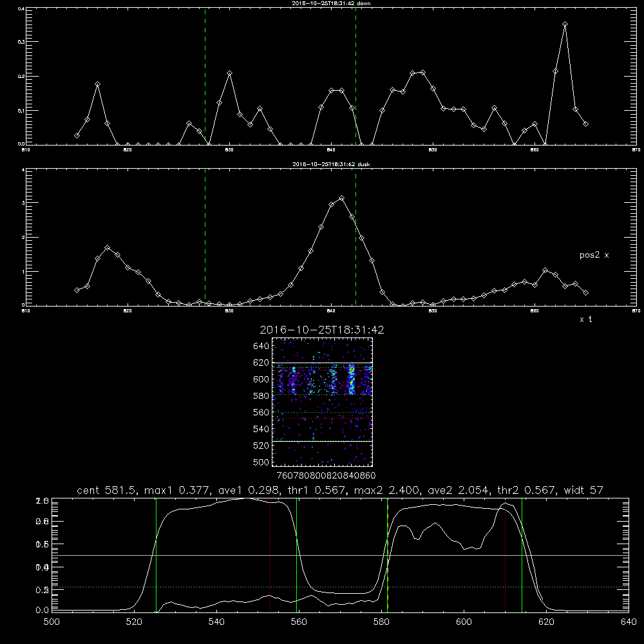The image size is (644, 644).
Task: Click the solid white horizontal line in bottom plot
Action: pyautogui.click(x=340, y=555)
